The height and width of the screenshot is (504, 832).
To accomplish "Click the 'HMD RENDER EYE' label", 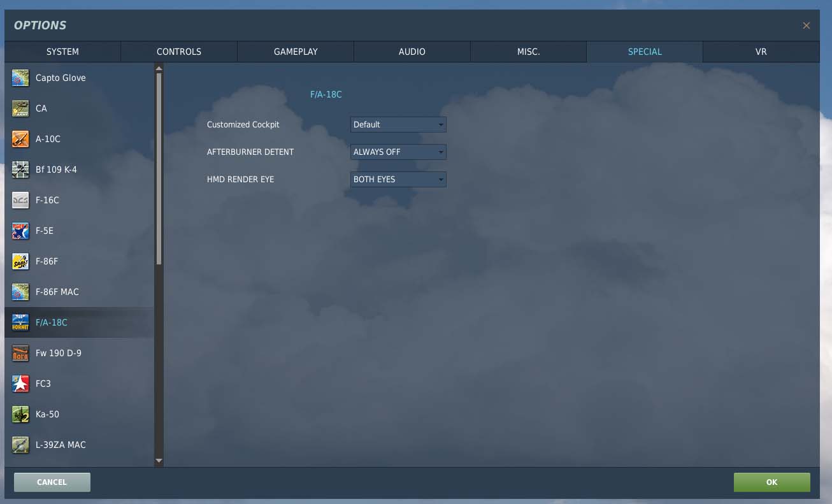I will pos(240,179).
